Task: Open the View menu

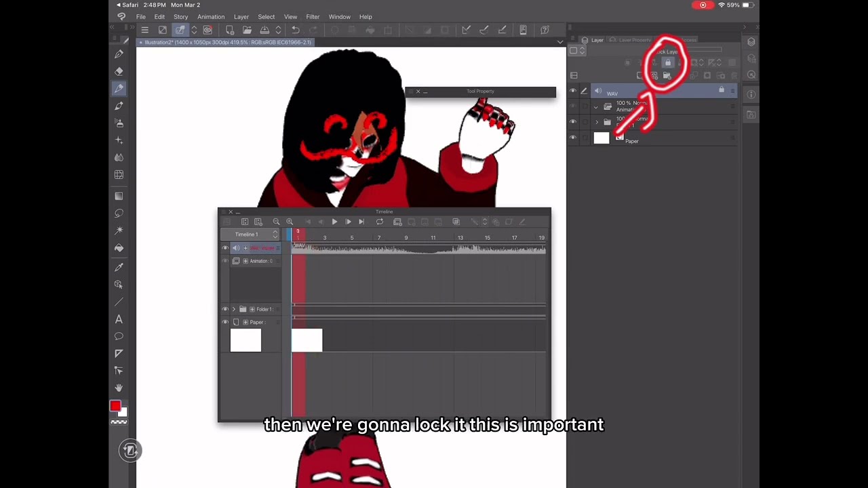Action: click(290, 17)
